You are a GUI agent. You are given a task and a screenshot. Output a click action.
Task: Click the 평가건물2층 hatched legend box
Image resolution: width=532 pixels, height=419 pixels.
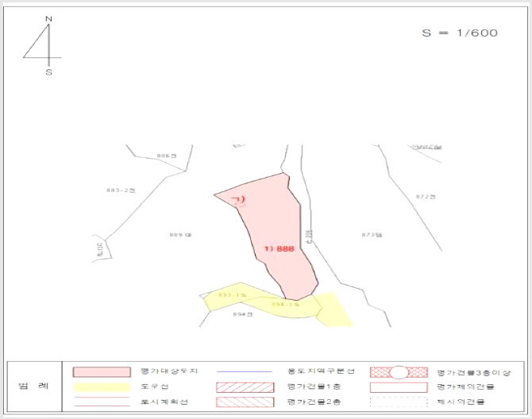pos(245,402)
